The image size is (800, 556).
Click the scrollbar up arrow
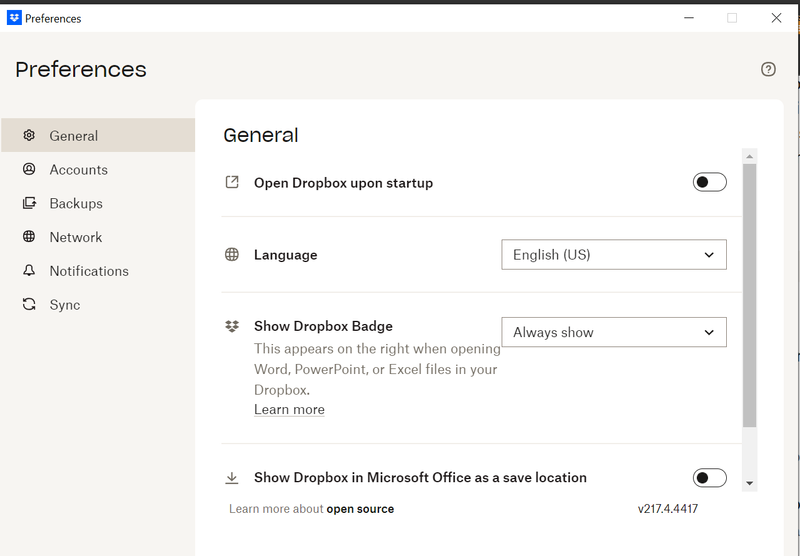(750, 156)
